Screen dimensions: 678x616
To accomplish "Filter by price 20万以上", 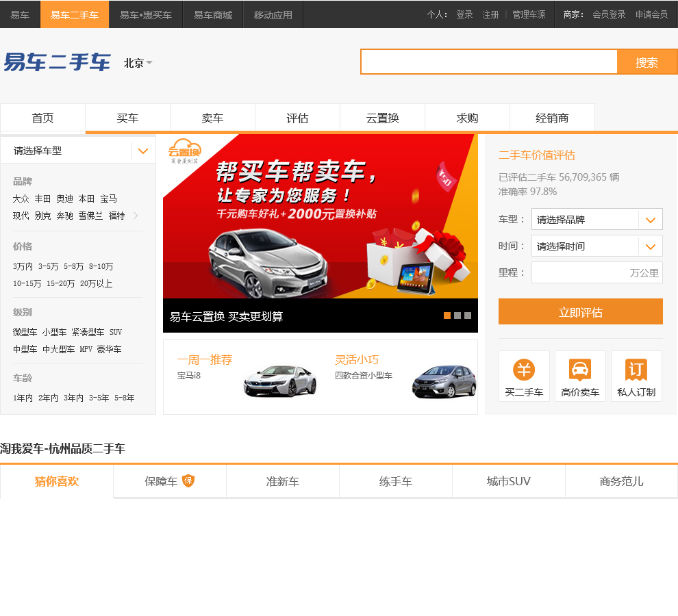I will (x=96, y=283).
